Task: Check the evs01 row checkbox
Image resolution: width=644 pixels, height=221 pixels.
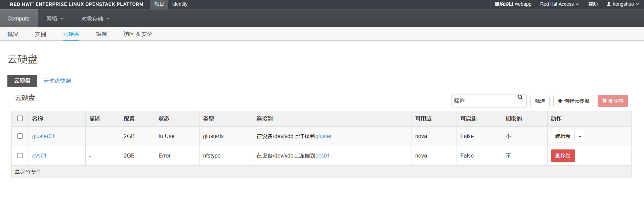Action: 20,156
